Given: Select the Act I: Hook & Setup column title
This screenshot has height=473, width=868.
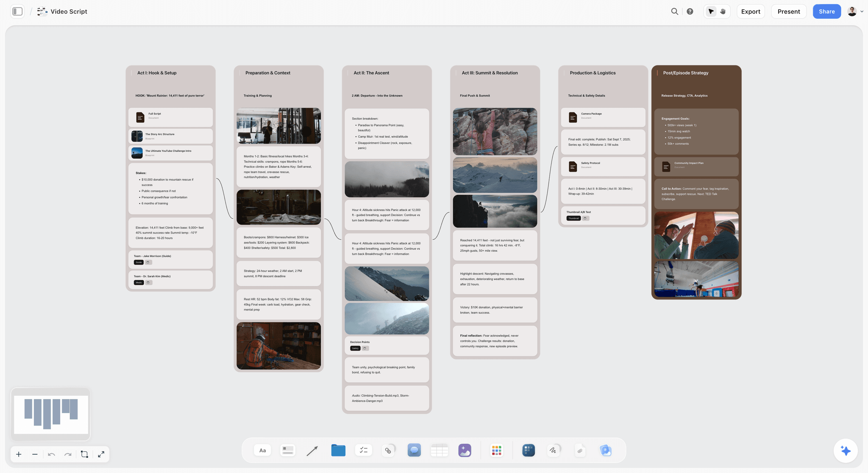Looking at the screenshot, I should [x=157, y=73].
